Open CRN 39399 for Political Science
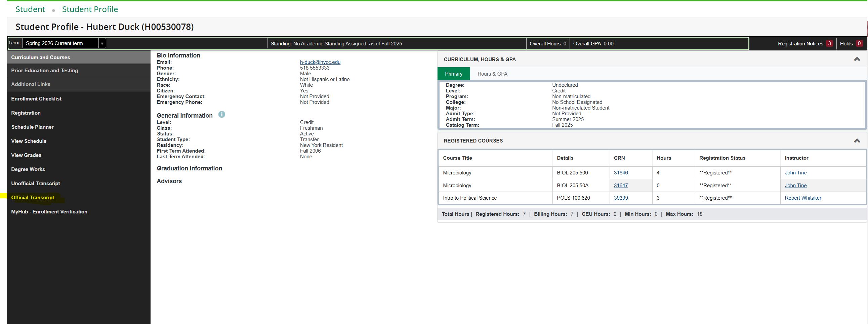 tap(620, 198)
